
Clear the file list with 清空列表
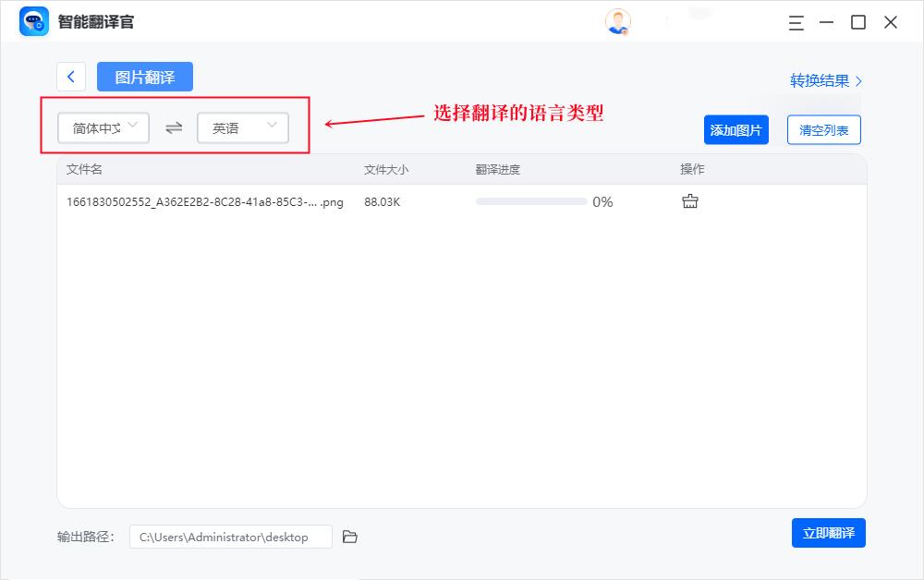tap(823, 129)
